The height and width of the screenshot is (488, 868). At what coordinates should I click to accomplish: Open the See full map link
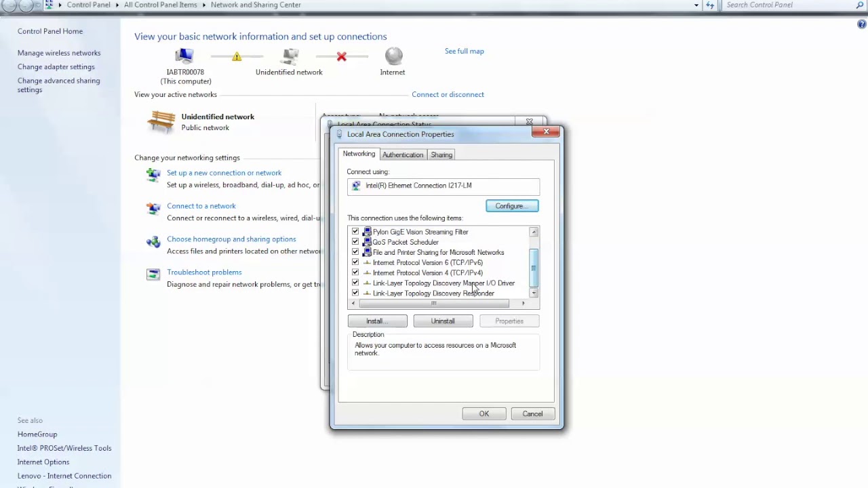point(465,51)
